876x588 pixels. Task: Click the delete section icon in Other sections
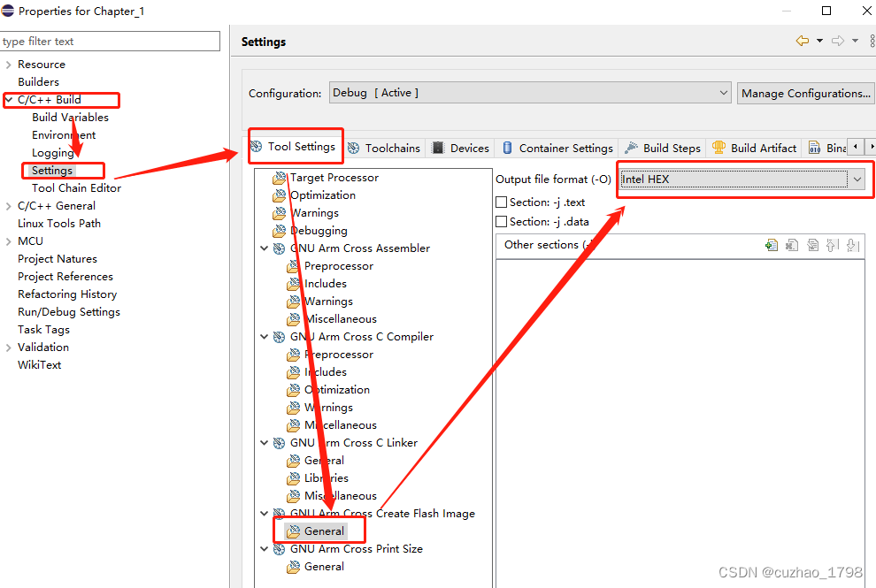pos(792,245)
